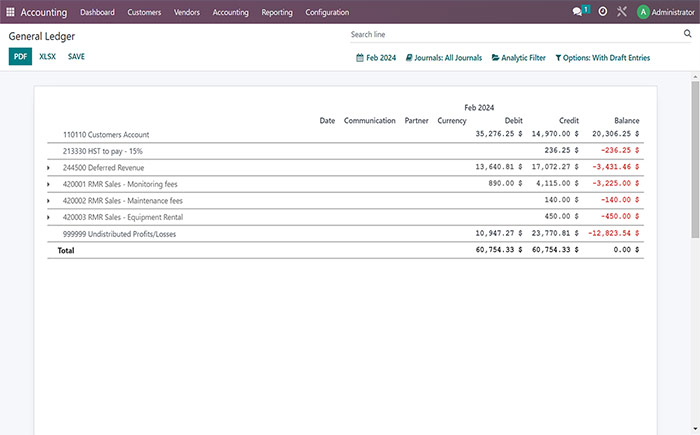Expand the 420002 RMR Sales Maintenance fees arrow

pyautogui.click(x=49, y=201)
